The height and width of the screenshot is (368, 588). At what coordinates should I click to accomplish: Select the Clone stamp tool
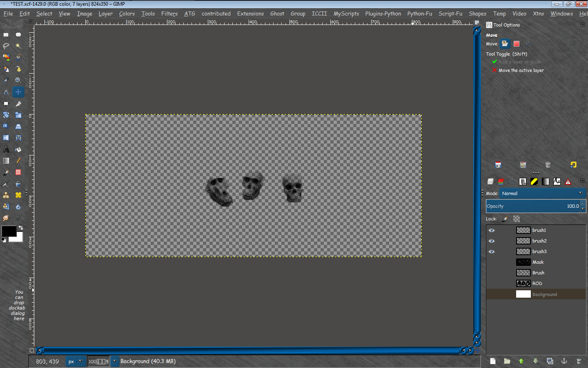pyautogui.click(x=6, y=195)
